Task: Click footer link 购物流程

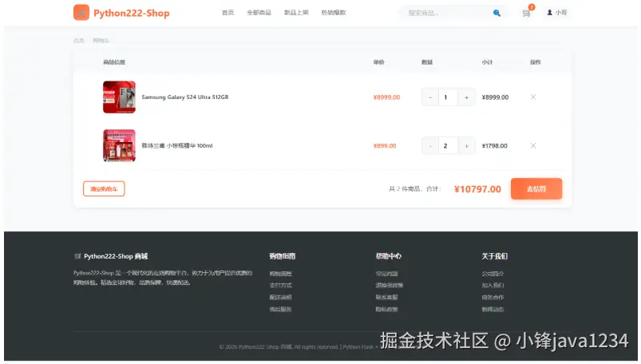Action: [x=280, y=274]
